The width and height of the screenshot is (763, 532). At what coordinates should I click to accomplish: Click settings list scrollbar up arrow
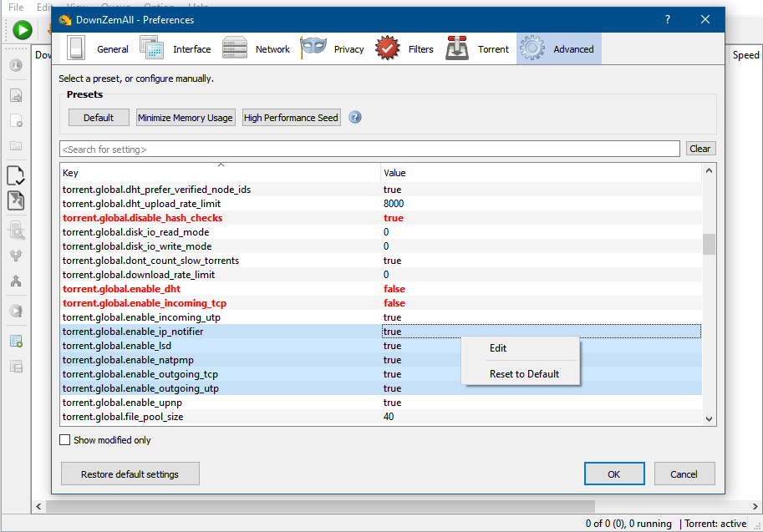709,170
